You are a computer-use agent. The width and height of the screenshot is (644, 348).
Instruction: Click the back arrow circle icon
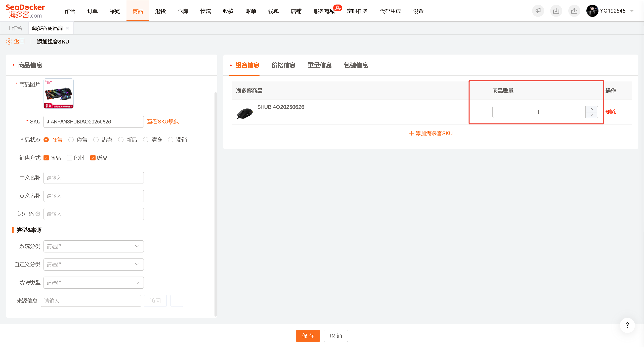[x=9, y=41]
